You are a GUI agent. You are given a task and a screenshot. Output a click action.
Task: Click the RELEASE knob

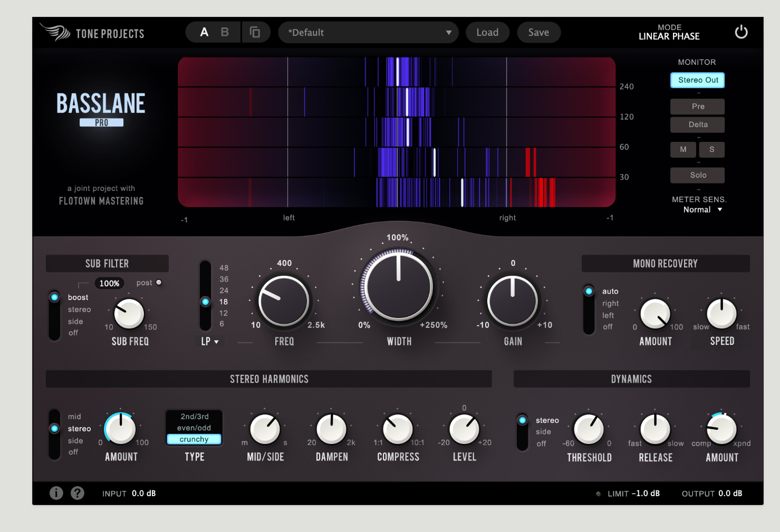pos(655,429)
